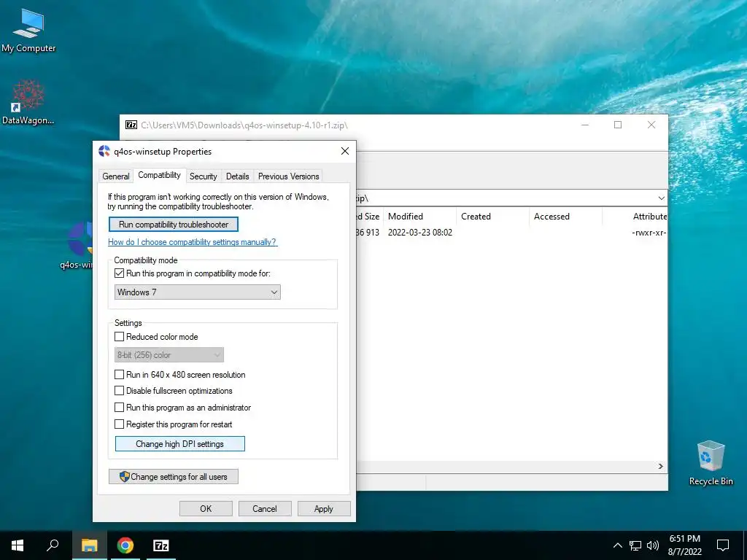The image size is (747, 560).
Task: Check Run this program as an administrator
Action: pyautogui.click(x=119, y=408)
